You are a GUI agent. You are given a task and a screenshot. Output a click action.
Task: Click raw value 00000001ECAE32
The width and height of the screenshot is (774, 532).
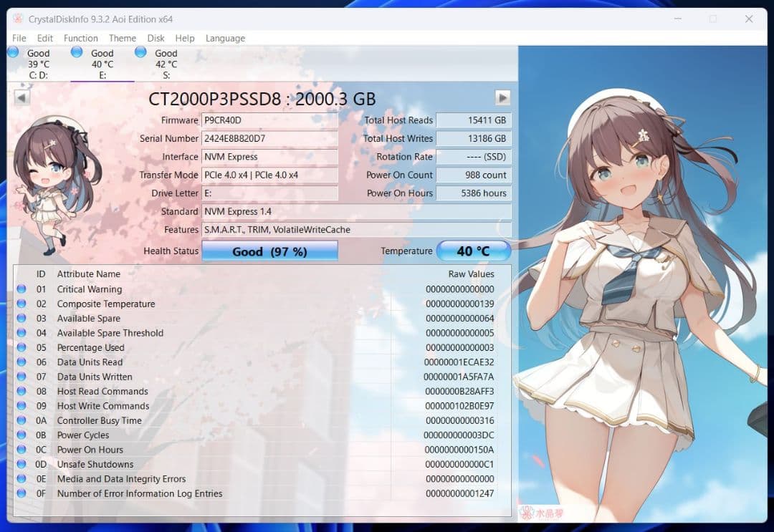coord(459,362)
